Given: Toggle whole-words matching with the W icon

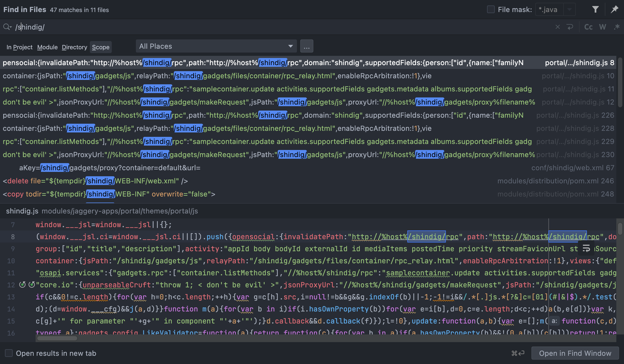Looking at the screenshot, I should 602,27.
